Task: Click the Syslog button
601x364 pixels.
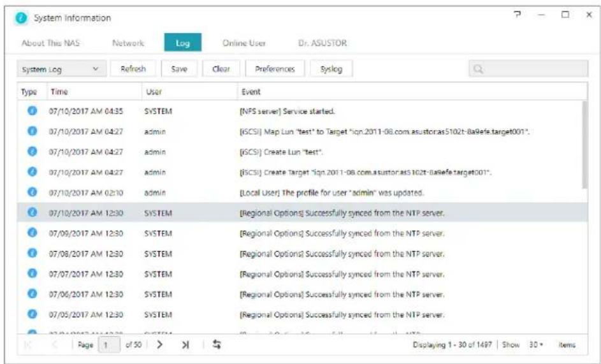Action: 331,69
